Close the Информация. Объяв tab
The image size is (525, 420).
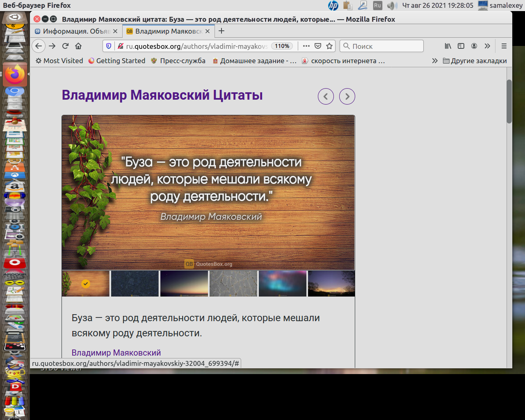[115, 31]
